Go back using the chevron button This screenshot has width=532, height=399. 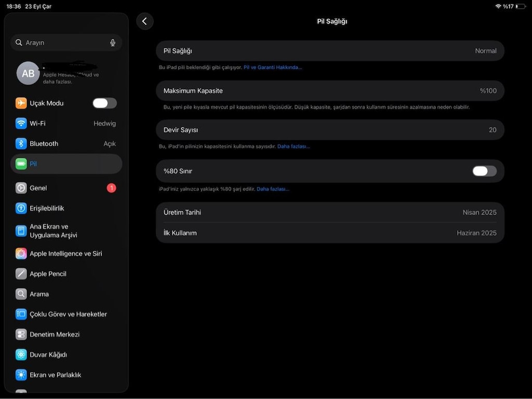145,21
